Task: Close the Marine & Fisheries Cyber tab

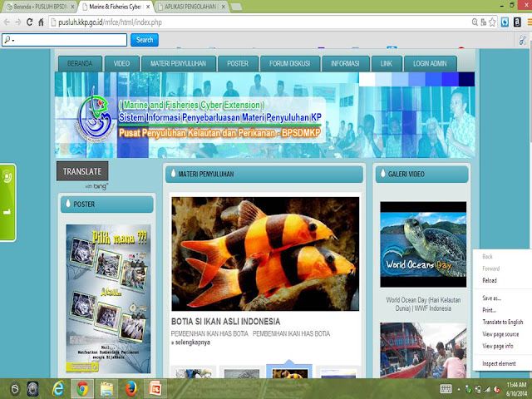Action: point(148,7)
